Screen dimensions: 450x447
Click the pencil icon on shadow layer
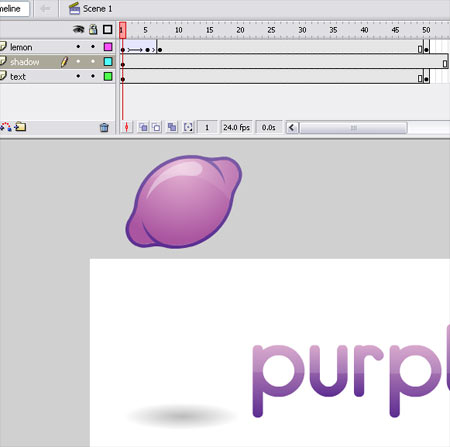pyautogui.click(x=64, y=62)
